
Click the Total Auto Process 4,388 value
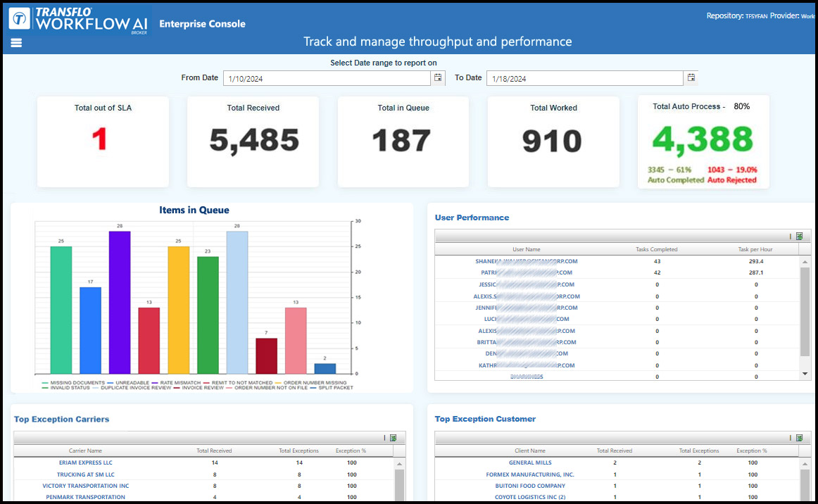click(703, 140)
